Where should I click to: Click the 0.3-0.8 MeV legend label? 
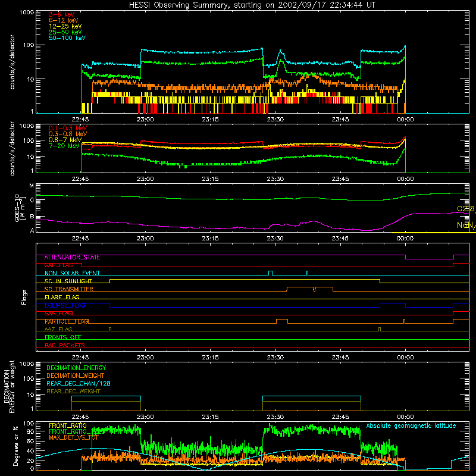(x=68, y=134)
